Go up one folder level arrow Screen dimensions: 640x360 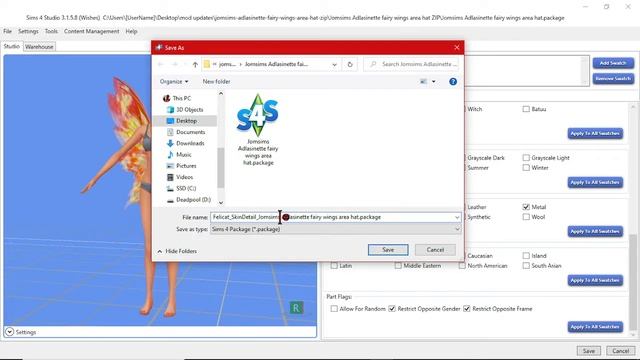click(195, 64)
